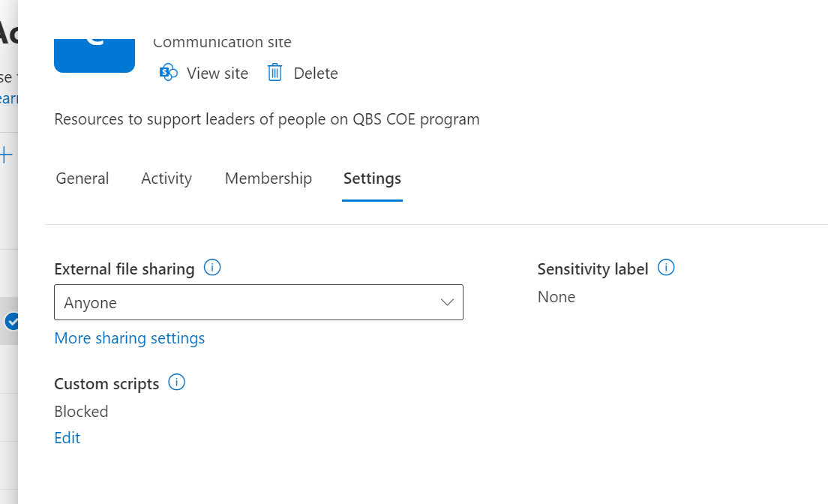Image resolution: width=828 pixels, height=504 pixels.
Task: Click the SharePoint icon beside View site
Action: pyautogui.click(x=169, y=73)
